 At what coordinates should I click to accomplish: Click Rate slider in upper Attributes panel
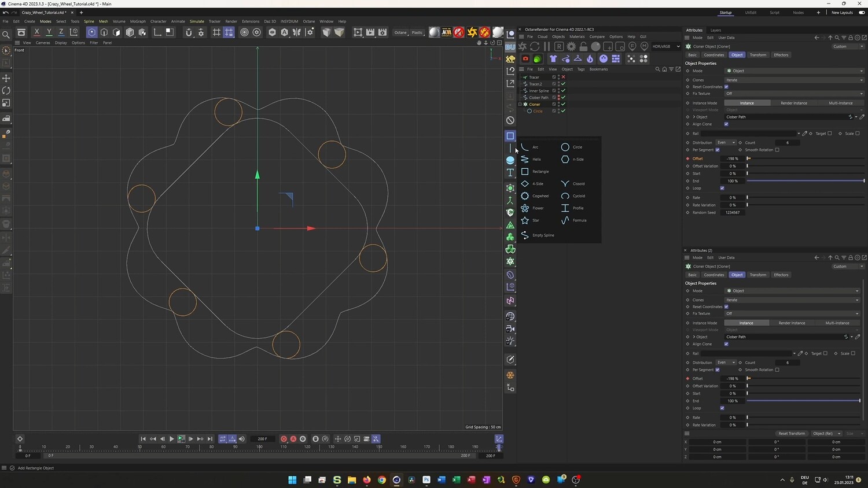point(806,197)
